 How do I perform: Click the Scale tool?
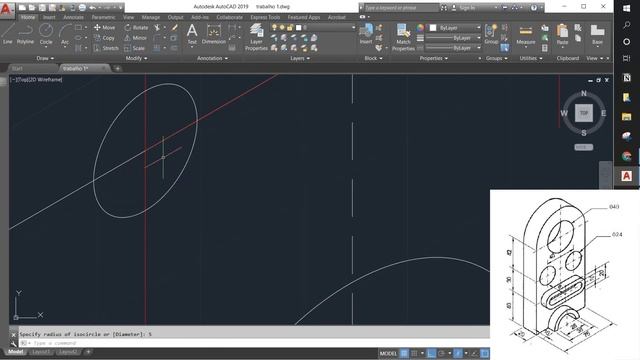pyautogui.click(x=135, y=48)
